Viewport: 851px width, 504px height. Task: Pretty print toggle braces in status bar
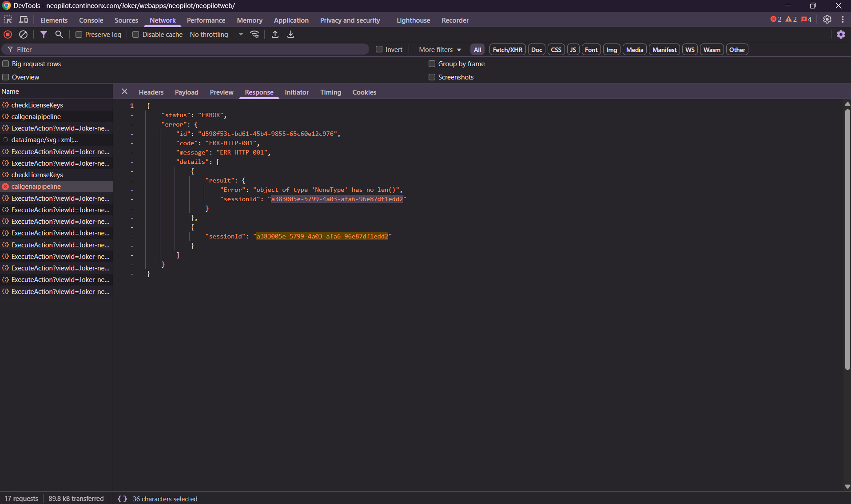click(x=122, y=499)
